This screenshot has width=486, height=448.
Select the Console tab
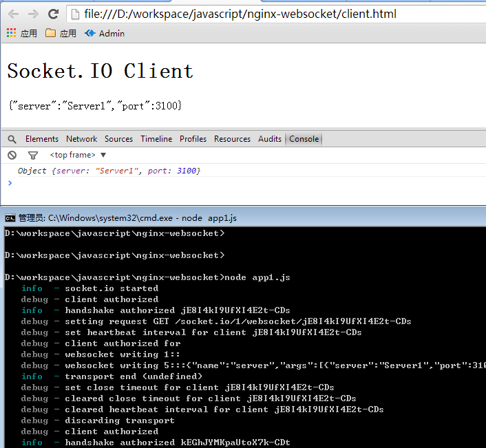click(304, 139)
